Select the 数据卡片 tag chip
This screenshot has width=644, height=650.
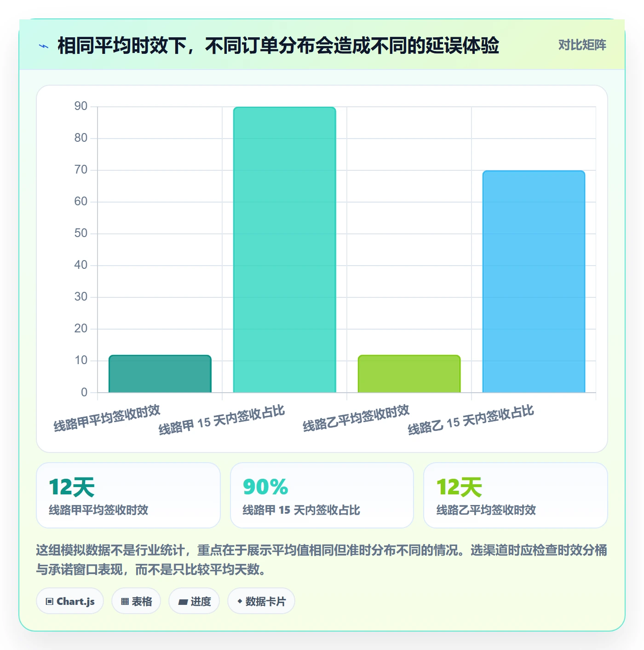(x=261, y=601)
